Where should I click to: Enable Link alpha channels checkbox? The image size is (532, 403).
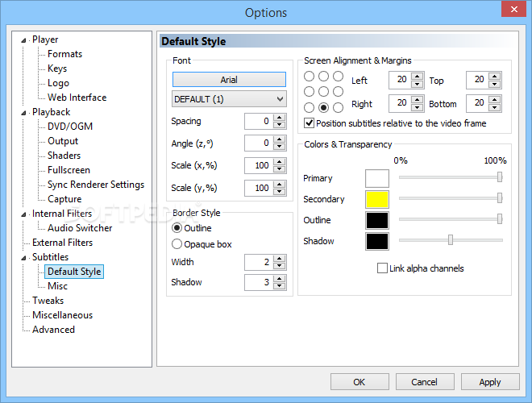pyautogui.click(x=382, y=268)
